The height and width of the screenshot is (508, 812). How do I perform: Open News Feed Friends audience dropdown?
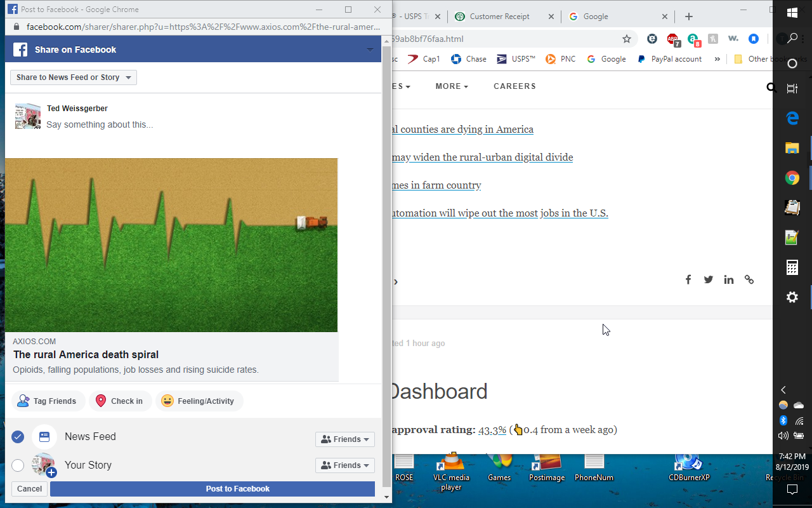click(345, 439)
